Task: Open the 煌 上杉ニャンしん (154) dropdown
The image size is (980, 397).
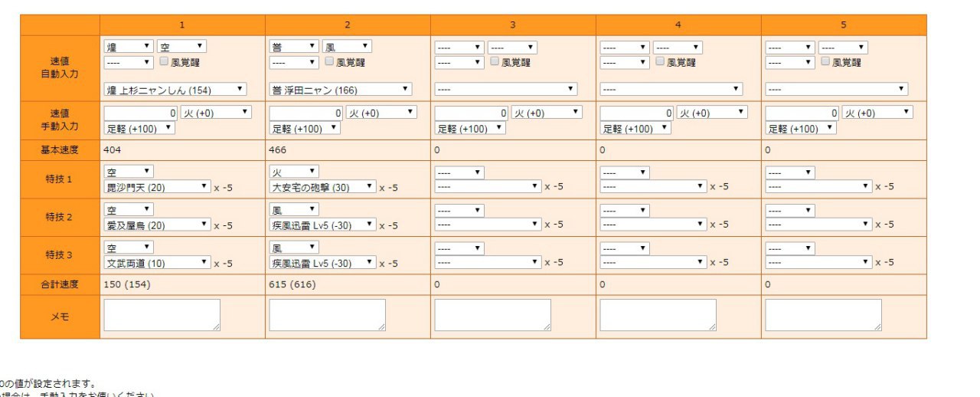Action: pos(175,89)
